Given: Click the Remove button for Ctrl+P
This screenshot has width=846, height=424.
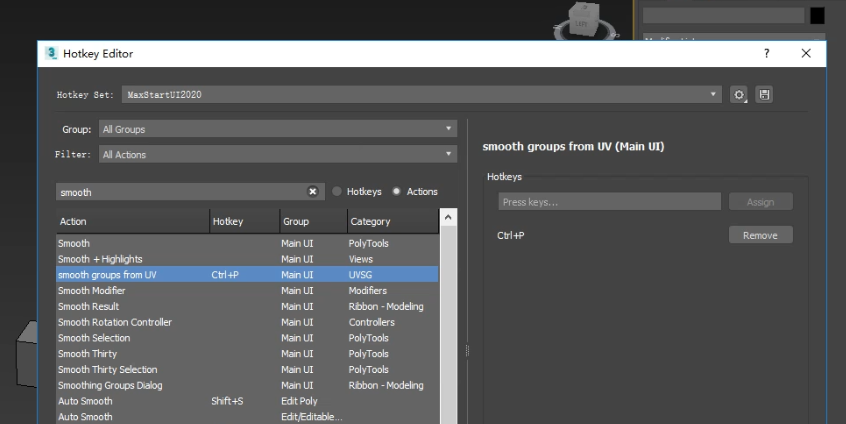Looking at the screenshot, I should [760, 235].
